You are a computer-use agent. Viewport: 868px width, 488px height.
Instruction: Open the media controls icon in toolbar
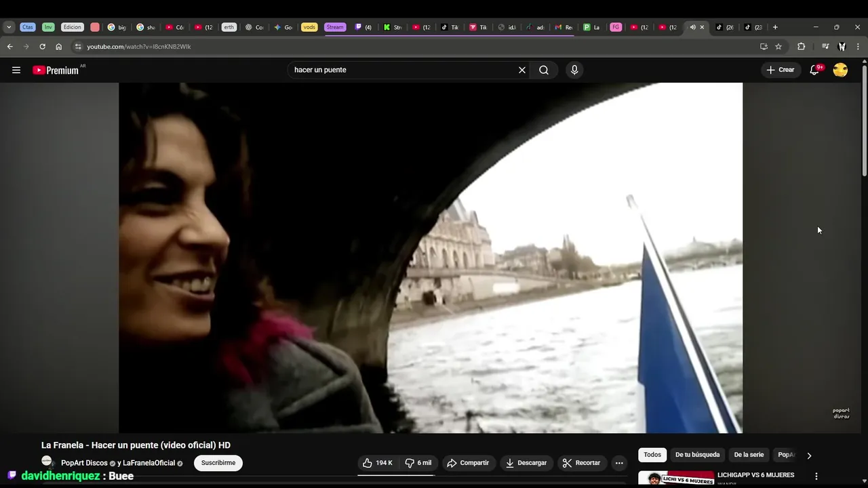(x=825, y=47)
